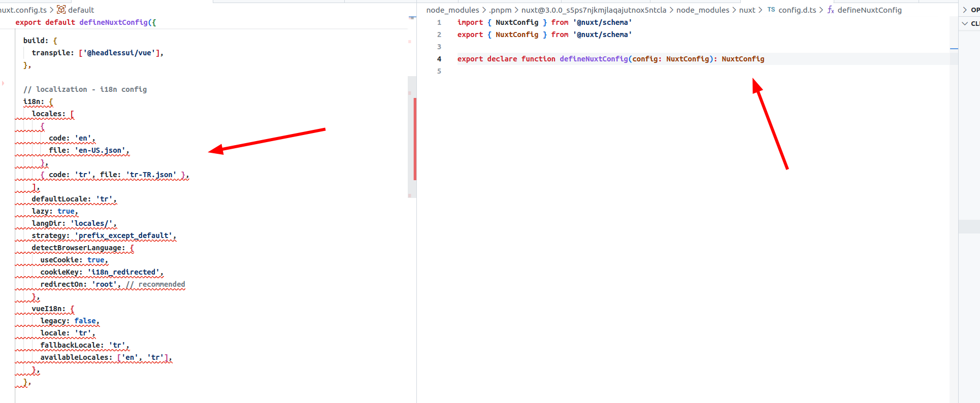980x403 pixels.
Task: Click the TS file icon before config.d.ts
Action: pyautogui.click(x=771, y=10)
